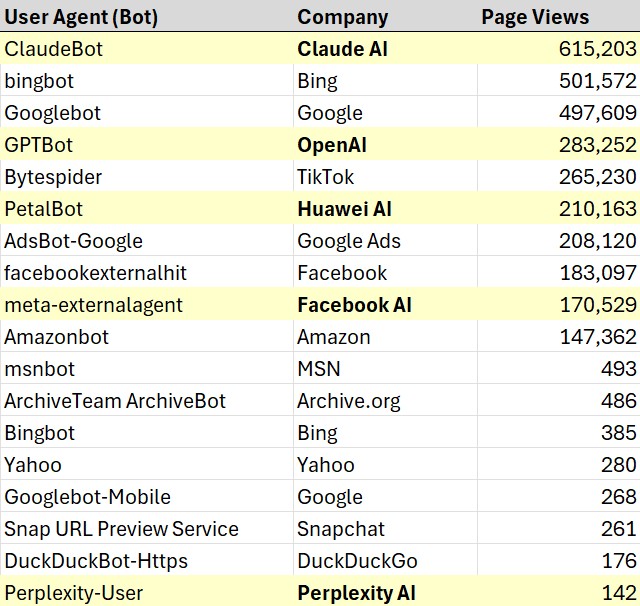Image resolution: width=640 pixels, height=606 pixels.
Task: Click the bold "Claude AI" company cell
Action: [x=342, y=49]
